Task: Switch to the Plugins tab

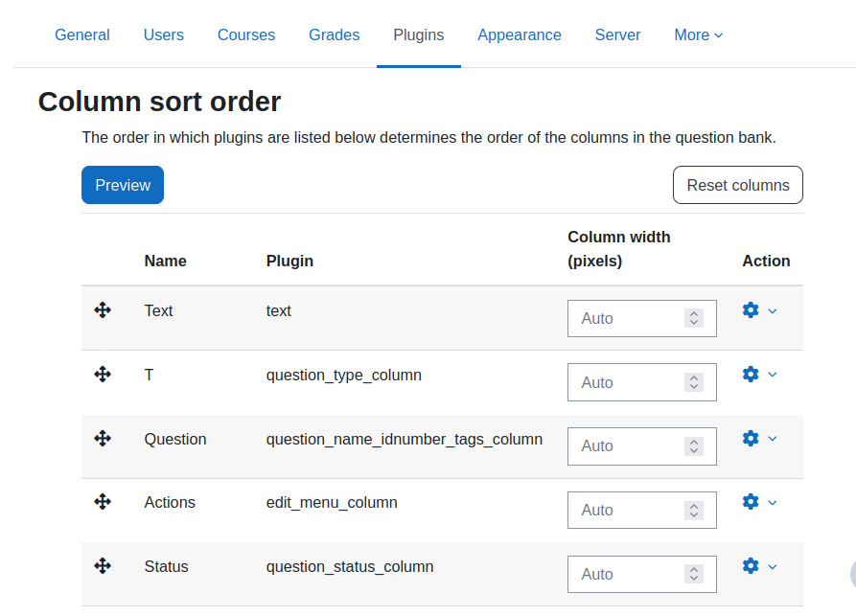Action: [419, 34]
